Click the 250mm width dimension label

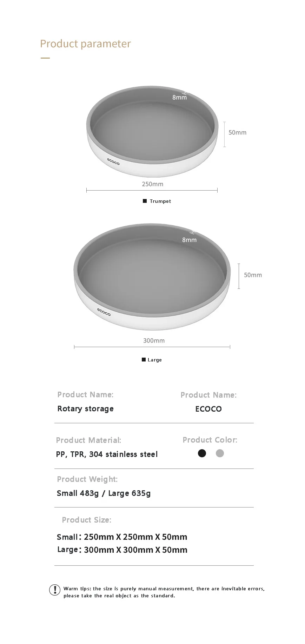(153, 184)
